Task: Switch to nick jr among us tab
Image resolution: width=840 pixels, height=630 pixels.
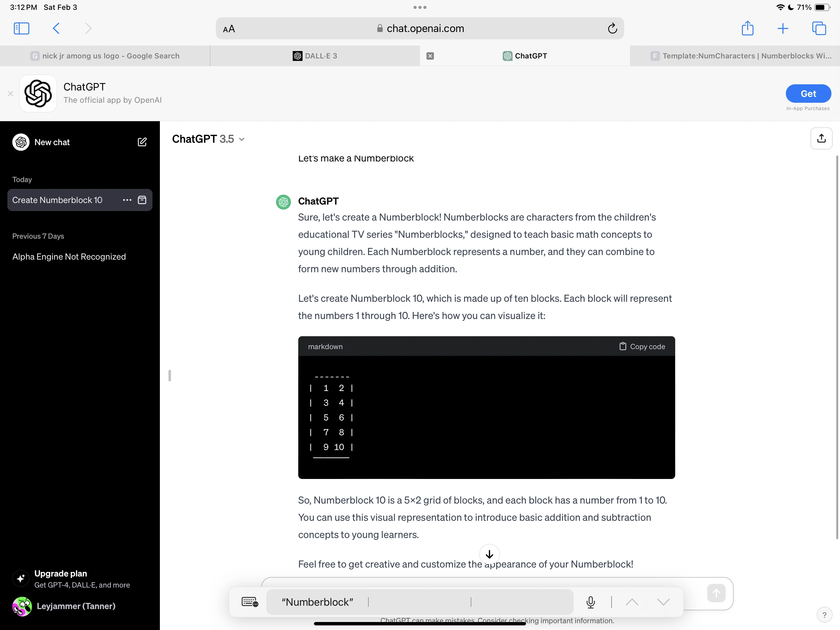Action: coord(105,56)
